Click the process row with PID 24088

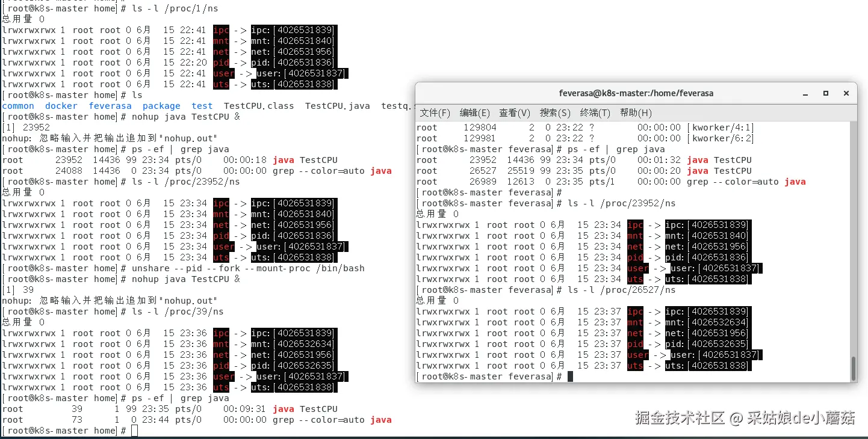point(197,171)
